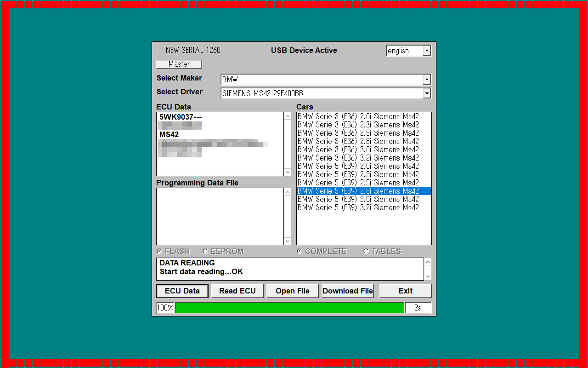Click status log scroll down arrow

pos(428,276)
